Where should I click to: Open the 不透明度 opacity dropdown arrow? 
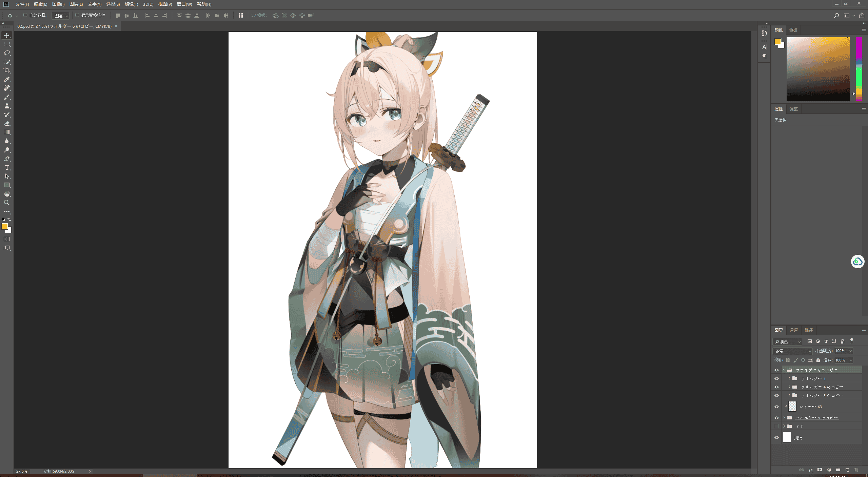coord(851,351)
